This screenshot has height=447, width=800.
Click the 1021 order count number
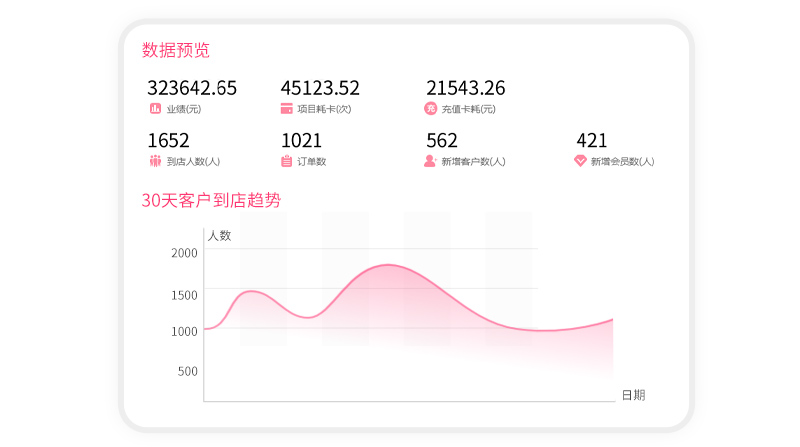point(301,141)
